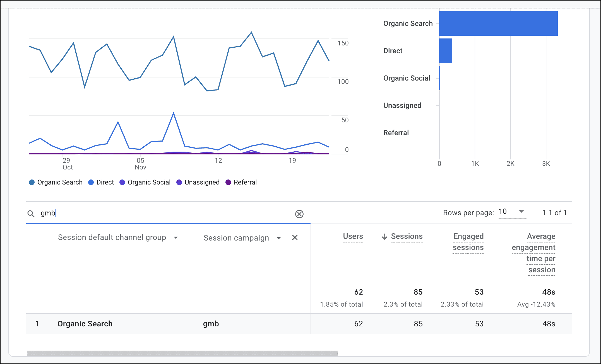Click the Organic Search bar in chart
This screenshot has width=601, height=364.
[498, 23]
